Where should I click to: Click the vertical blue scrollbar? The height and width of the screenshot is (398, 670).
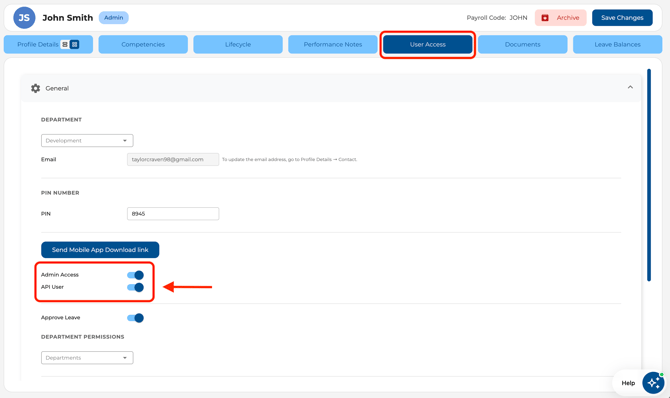649,175
